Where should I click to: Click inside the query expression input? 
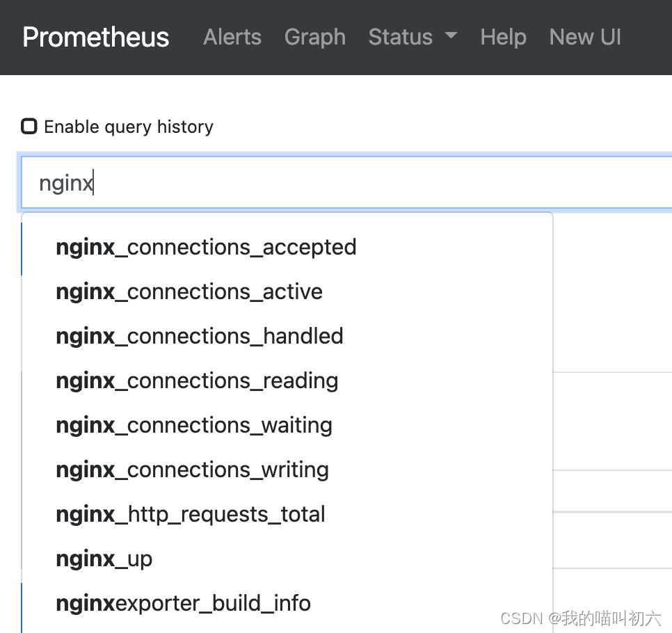[278, 182]
